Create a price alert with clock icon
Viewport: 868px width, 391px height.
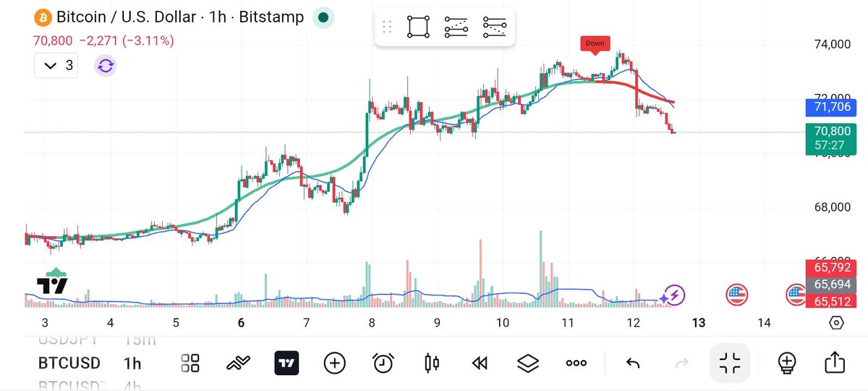tap(383, 363)
